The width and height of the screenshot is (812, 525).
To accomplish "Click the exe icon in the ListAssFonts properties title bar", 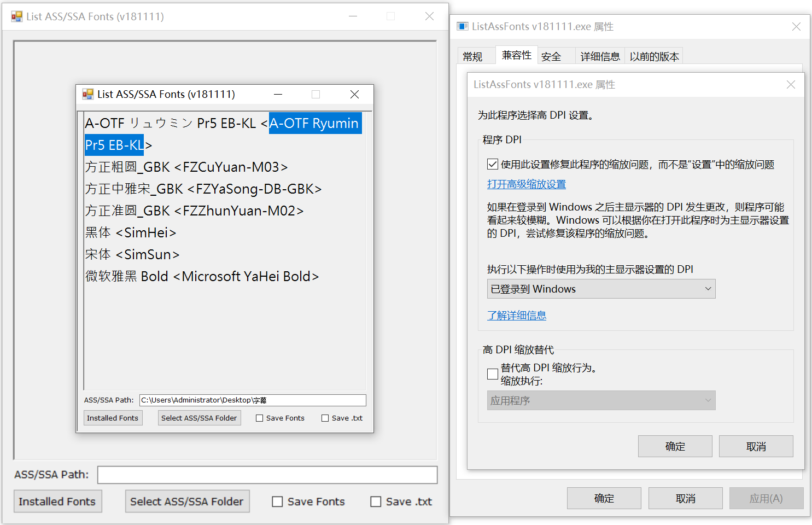I will pos(463,26).
